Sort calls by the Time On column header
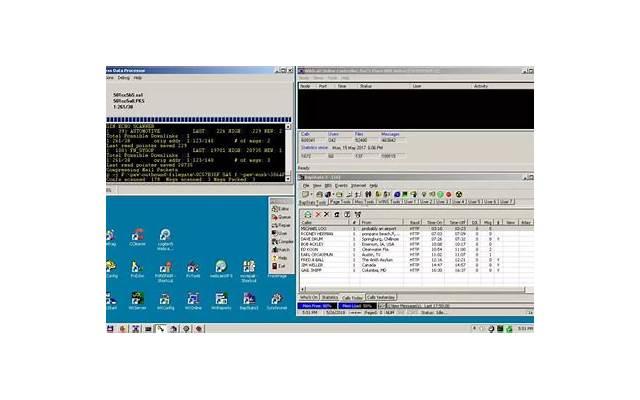 pos(436,222)
